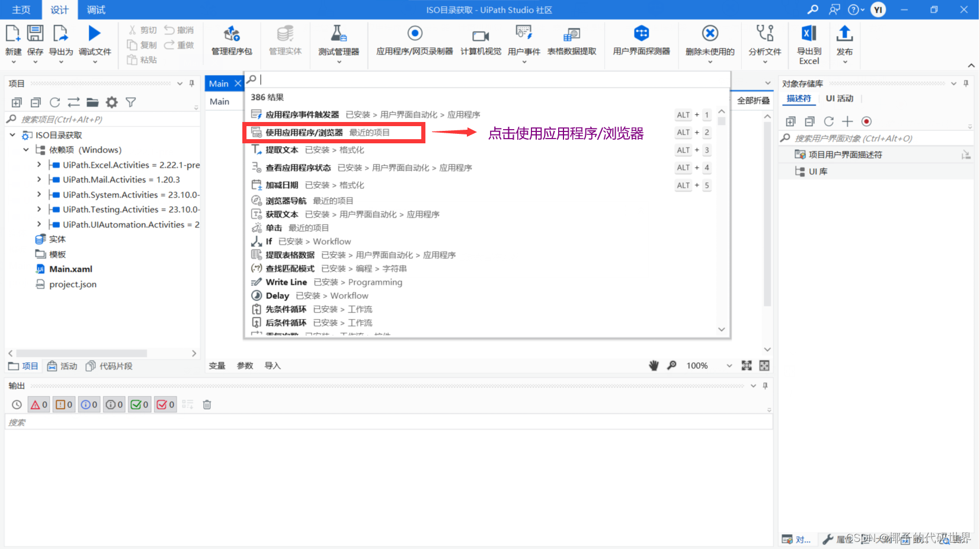980x549 pixels.
Task: Expand UiPath.Excel.Activities dependency
Action: (x=39, y=165)
